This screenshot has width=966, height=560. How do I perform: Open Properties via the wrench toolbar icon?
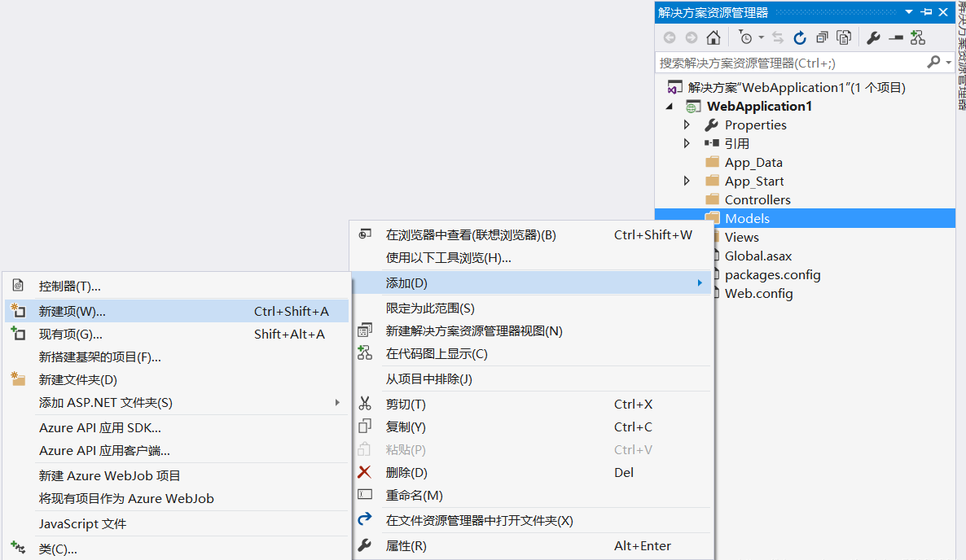[873, 37]
